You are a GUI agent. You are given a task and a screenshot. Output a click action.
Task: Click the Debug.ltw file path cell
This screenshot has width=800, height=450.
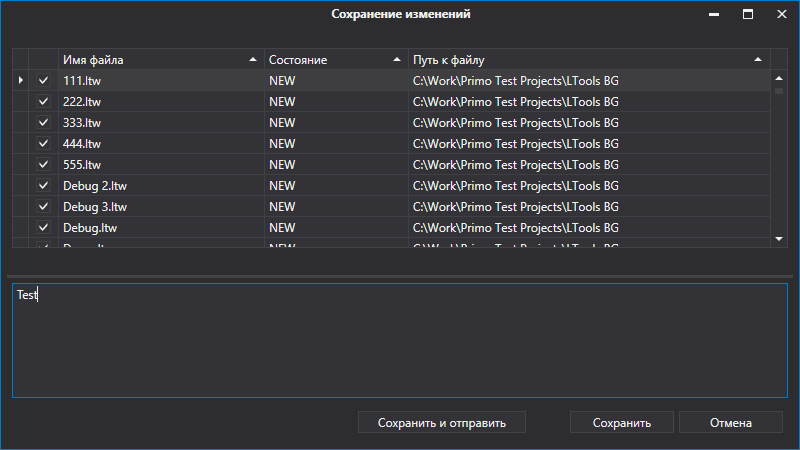(x=588, y=227)
